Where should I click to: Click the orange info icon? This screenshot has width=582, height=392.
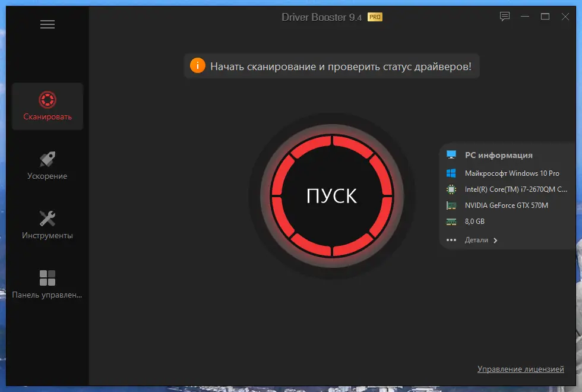(197, 66)
